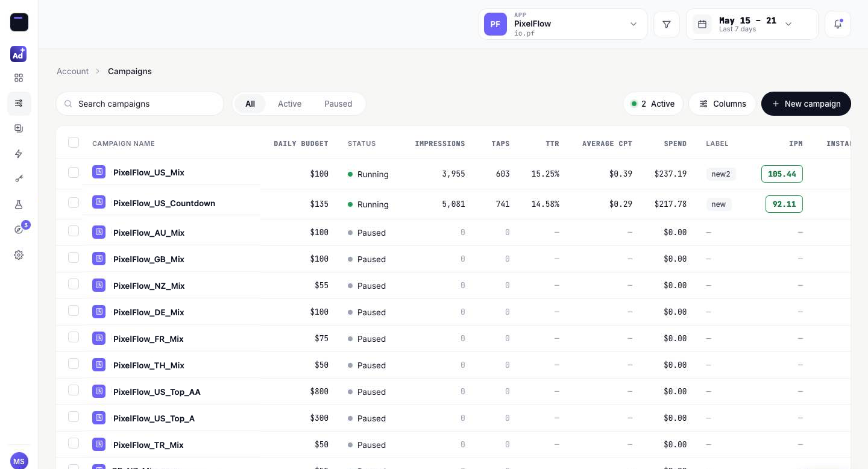868x469 pixels.
Task: Click the filter funnel icon in header
Action: 667,24
